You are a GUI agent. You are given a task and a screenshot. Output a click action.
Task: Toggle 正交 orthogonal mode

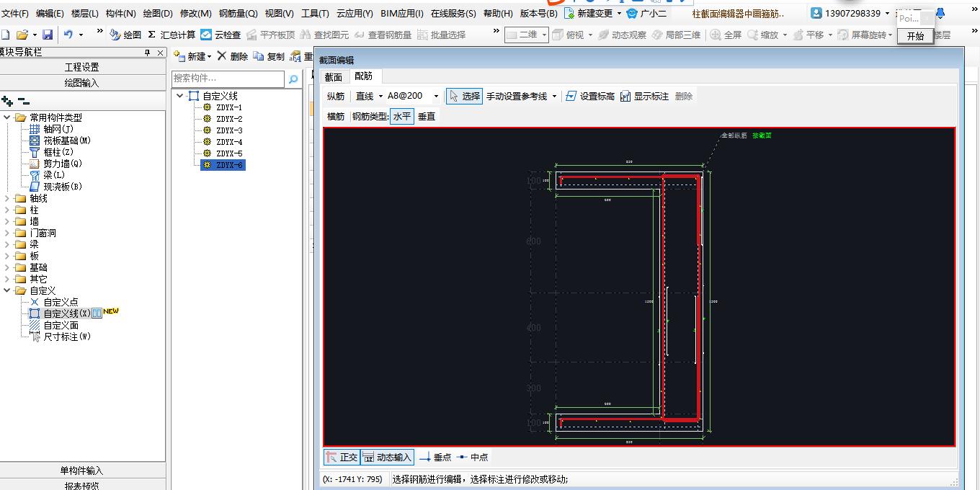pyautogui.click(x=342, y=457)
